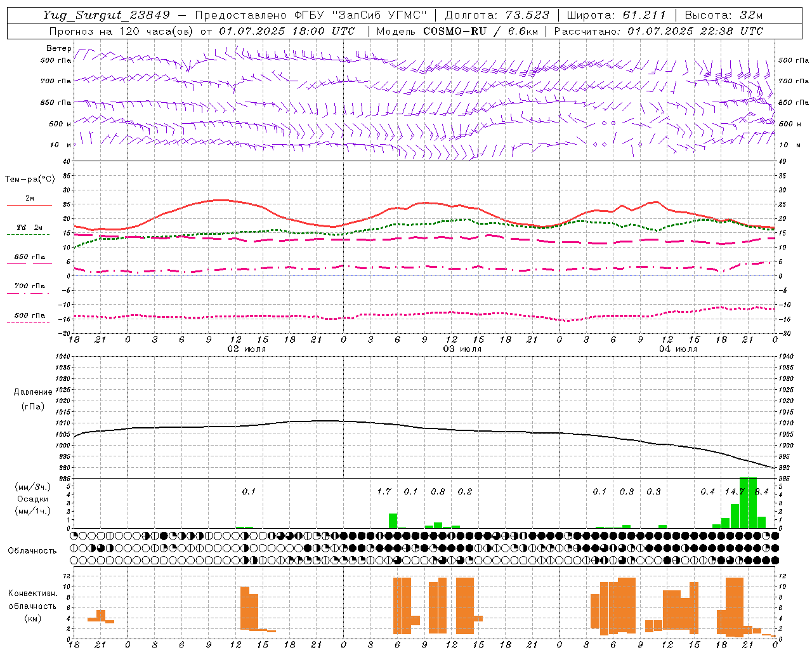812x650 pixels.
Task: Select the Прогноз на 120 часа(ов) text
Action: click(122, 31)
